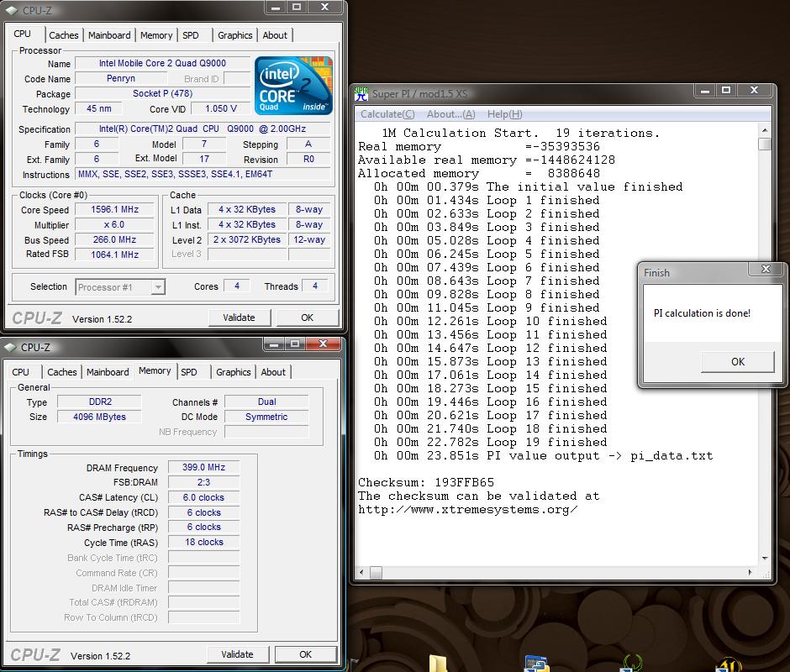The image size is (790, 672).
Task: Open the Caches tab in top CPU-Z
Action: [x=64, y=35]
